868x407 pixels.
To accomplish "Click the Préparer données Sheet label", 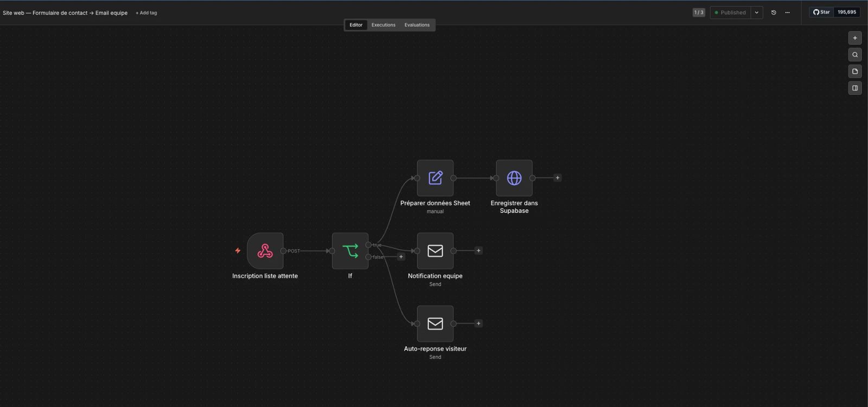I will [435, 203].
